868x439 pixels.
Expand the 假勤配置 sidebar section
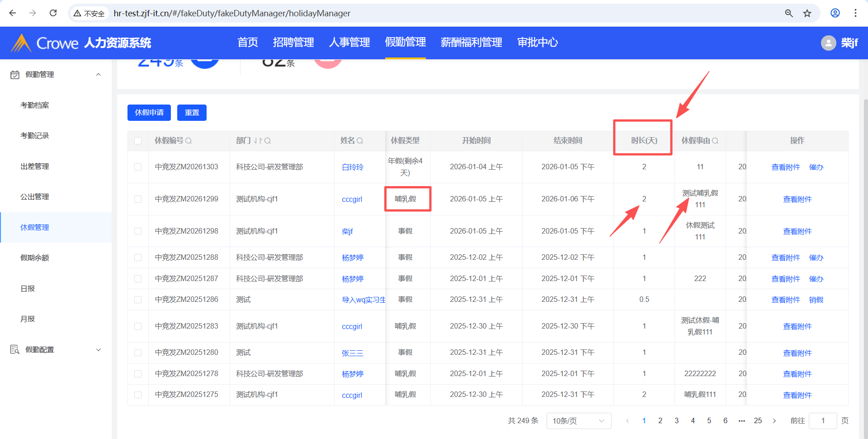98,350
